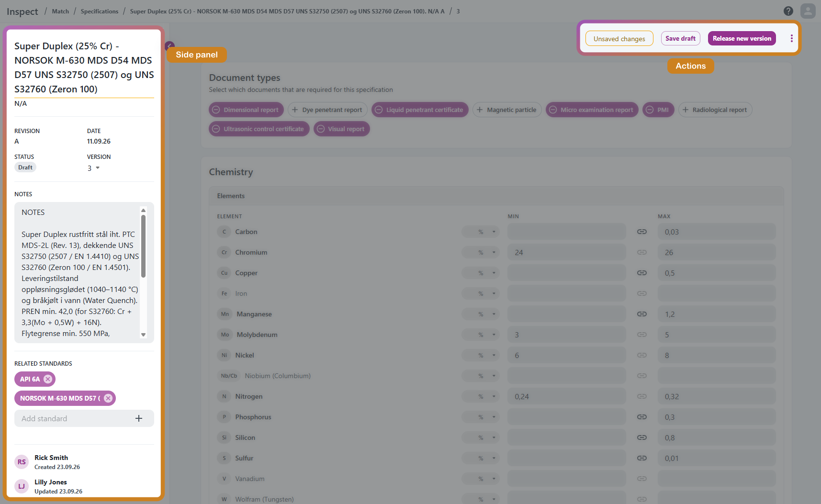Open unit dropdown for Carbon

pos(481,232)
